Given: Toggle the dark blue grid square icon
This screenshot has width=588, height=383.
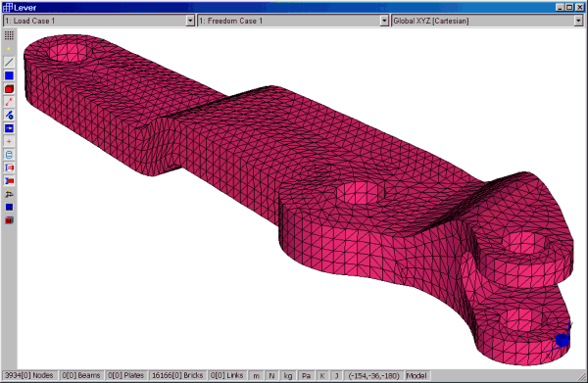Looking at the screenshot, I should (9, 208).
